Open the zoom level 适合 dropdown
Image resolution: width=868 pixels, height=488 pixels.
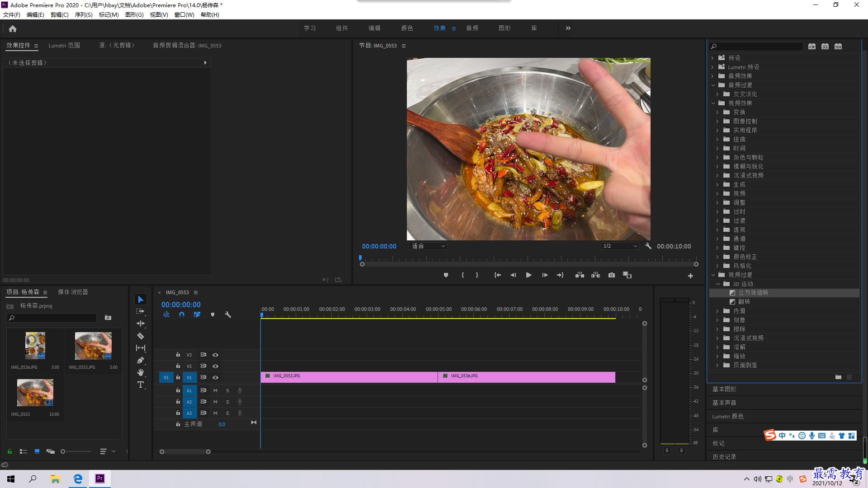pos(428,246)
